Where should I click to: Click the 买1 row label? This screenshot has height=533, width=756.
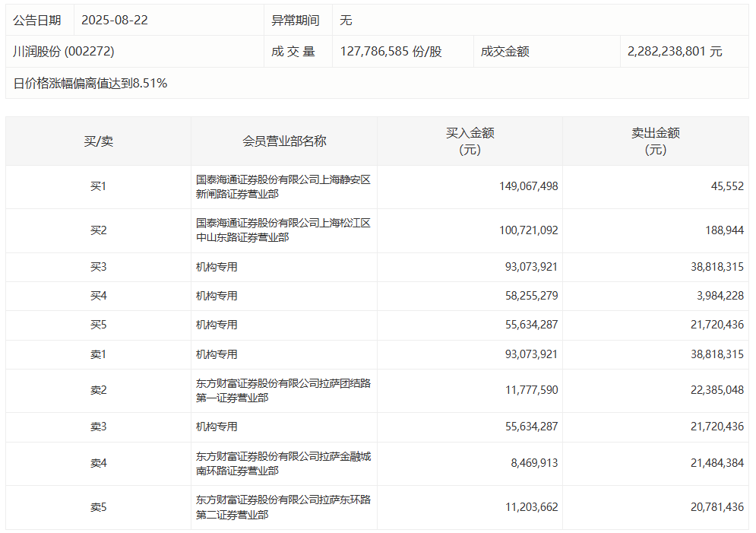pos(98,186)
